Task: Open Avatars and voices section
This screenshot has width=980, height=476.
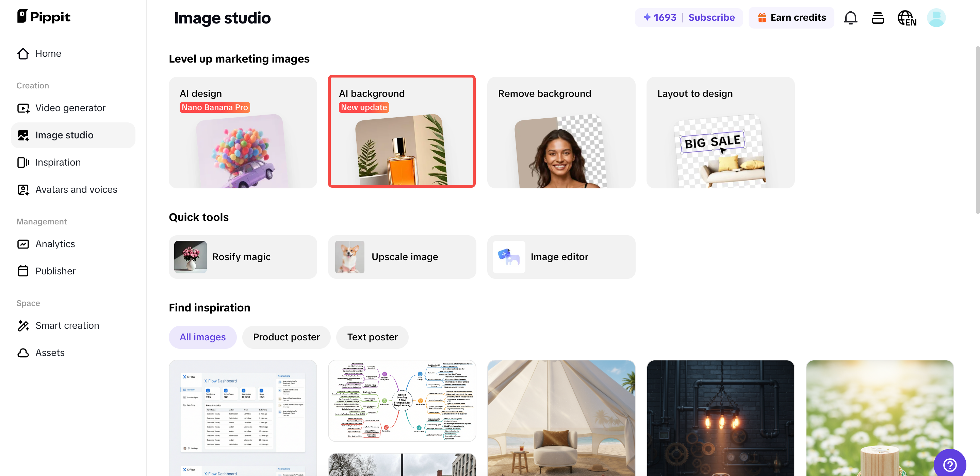Action: point(76,189)
